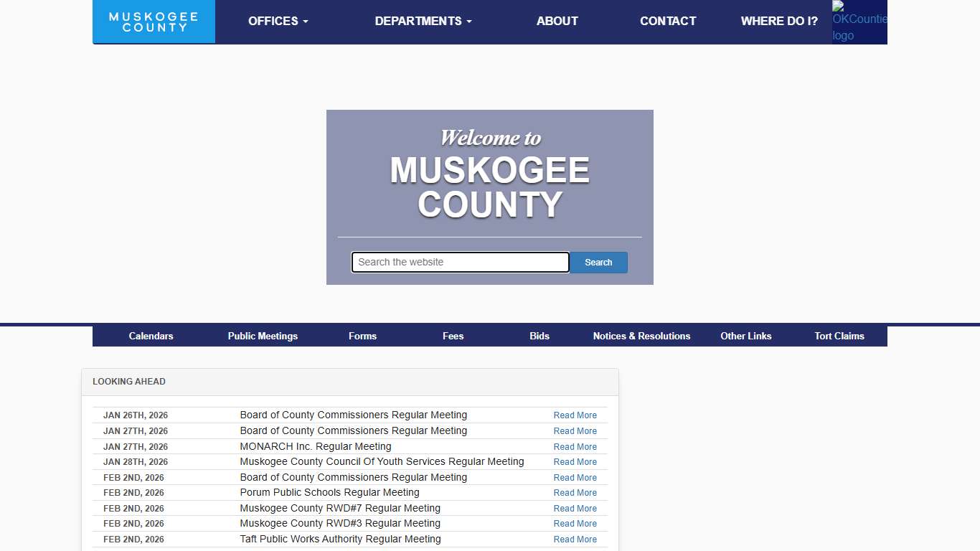Click the OKCounties logo
This screenshot has height=551, width=980.
[859, 22]
